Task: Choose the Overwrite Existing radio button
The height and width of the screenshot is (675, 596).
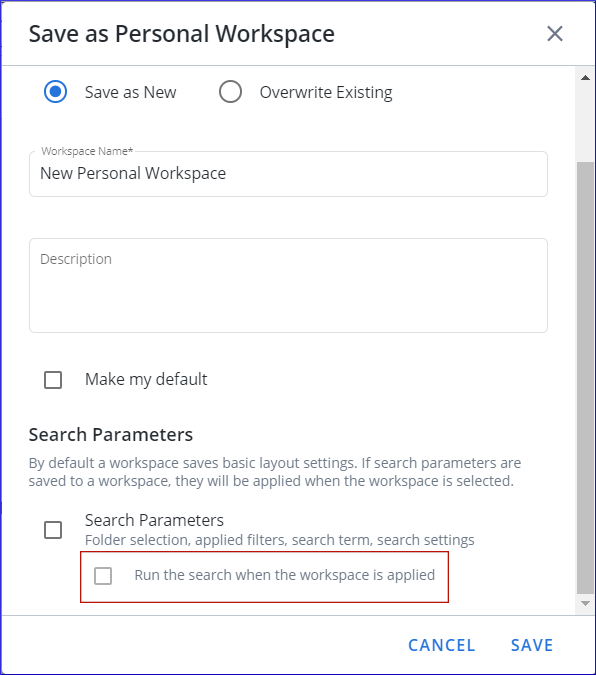Action: click(230, 92)
